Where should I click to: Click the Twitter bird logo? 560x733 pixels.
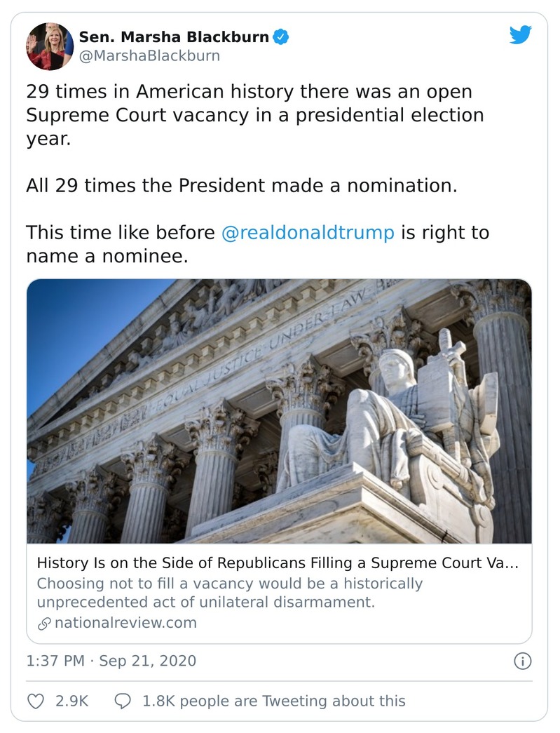click(x=520, y=35)
